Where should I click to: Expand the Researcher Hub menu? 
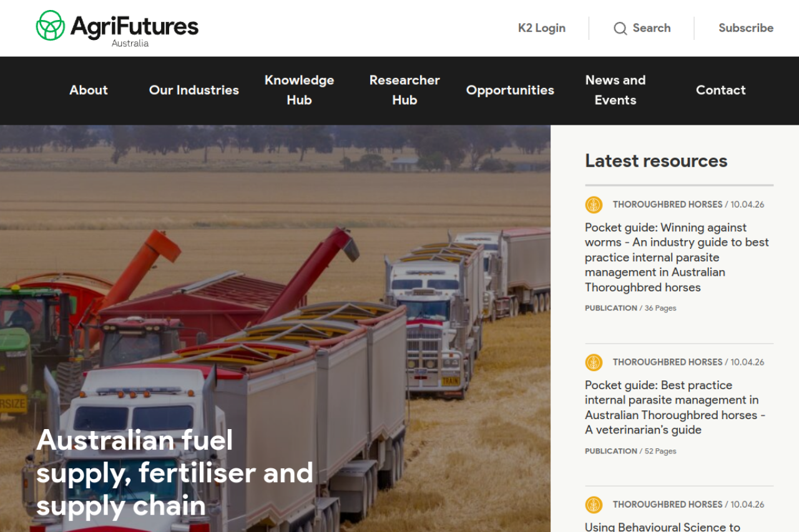[404, 90]
